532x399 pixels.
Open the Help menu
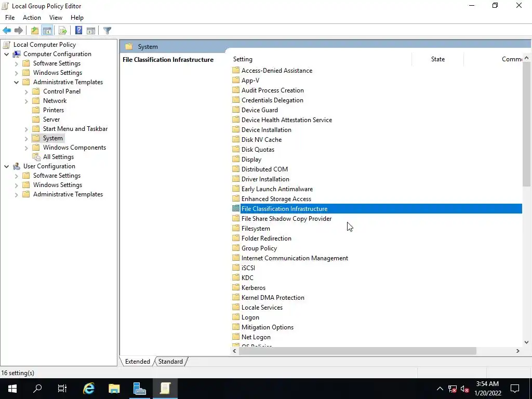[77, 18]
